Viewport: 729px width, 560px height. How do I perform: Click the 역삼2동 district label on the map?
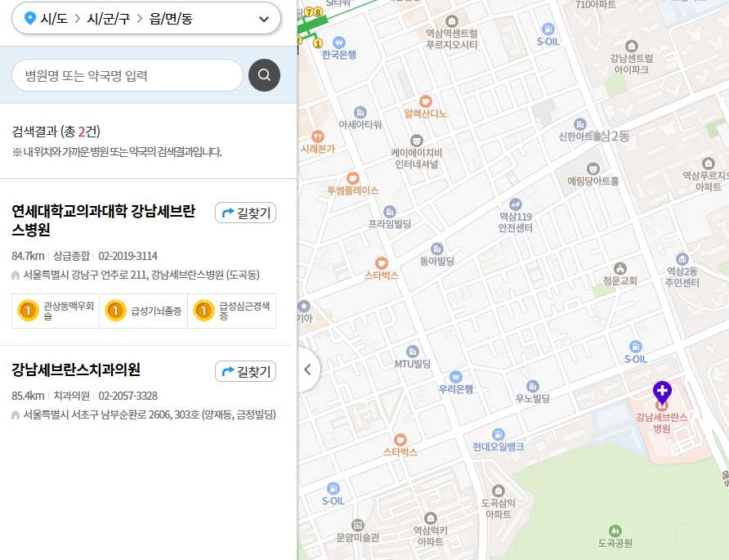610,136
